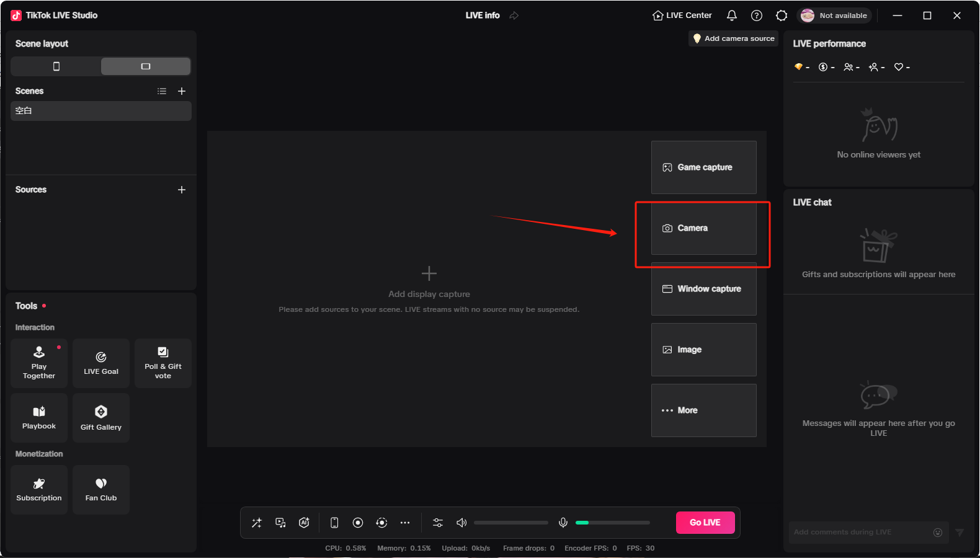Open help question mark icon
980x558 pixels.
click(x=757, y=15)
